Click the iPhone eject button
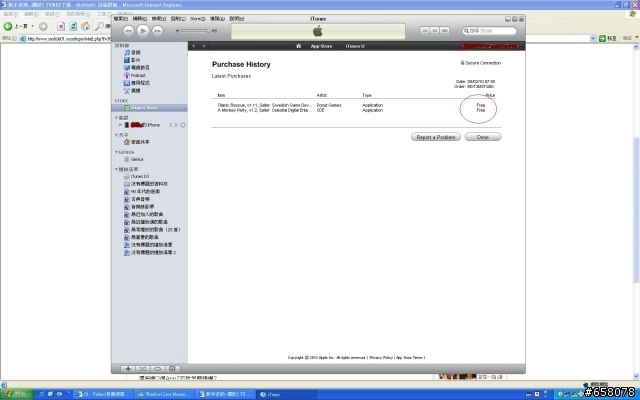This screenshot has height=400, width=640. [x=183, y=125]
